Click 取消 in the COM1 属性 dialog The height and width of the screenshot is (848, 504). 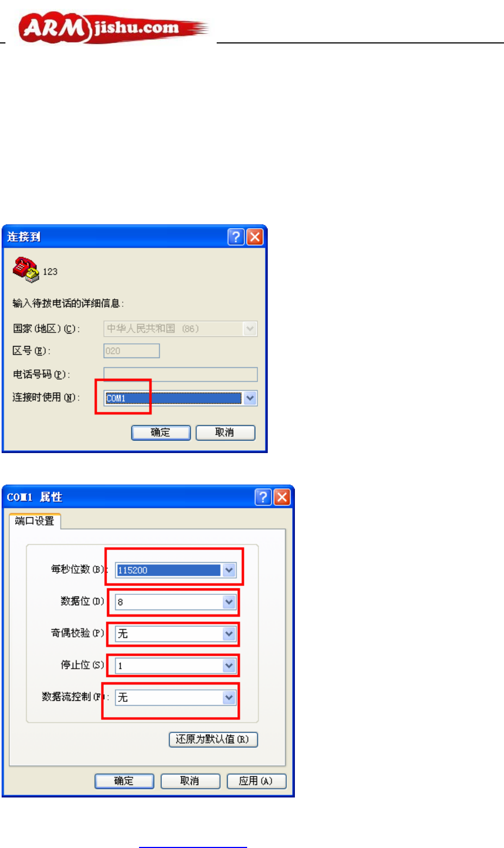190,781
